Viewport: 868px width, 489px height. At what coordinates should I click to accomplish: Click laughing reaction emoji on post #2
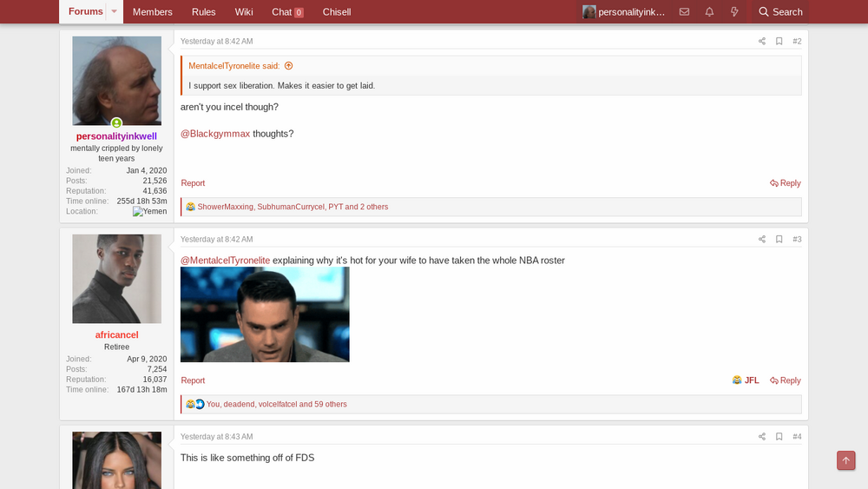190,207
